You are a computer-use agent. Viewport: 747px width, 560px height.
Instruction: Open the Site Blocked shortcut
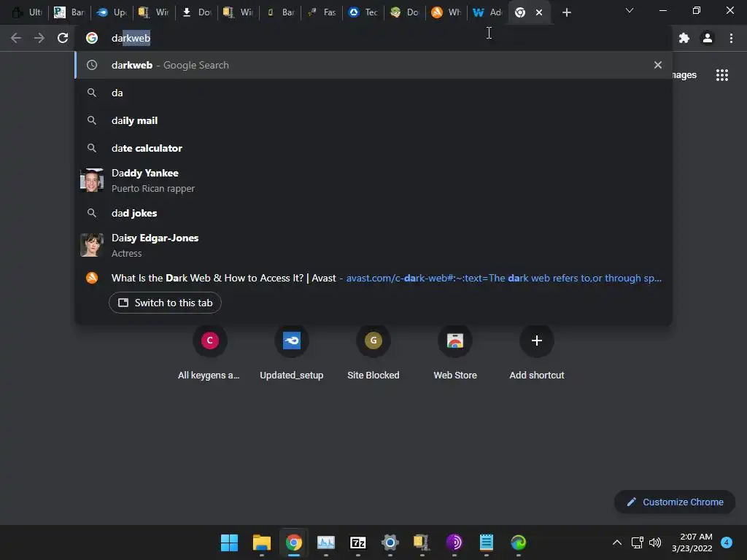[x=373, y=353]
